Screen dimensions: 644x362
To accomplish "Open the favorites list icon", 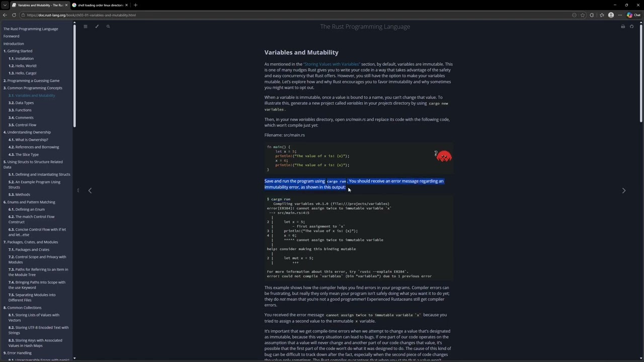I will tap(602, 15).
